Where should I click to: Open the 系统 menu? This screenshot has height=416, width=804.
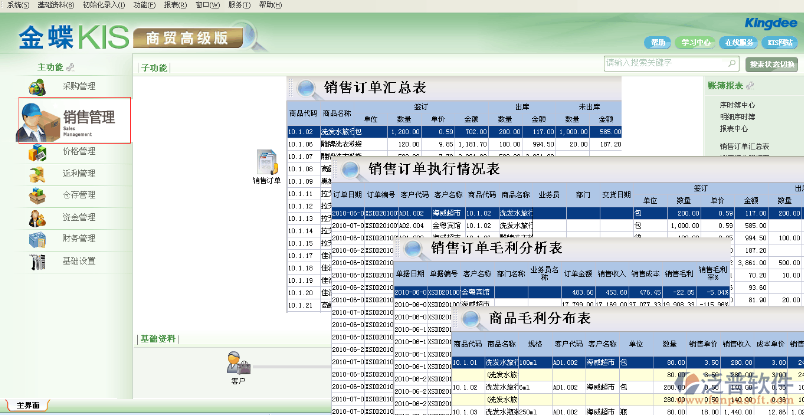tap(19, 5)
